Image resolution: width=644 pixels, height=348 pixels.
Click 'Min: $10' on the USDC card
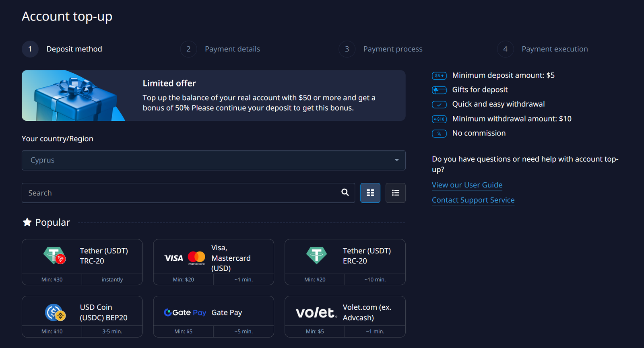tap(52, 332)
